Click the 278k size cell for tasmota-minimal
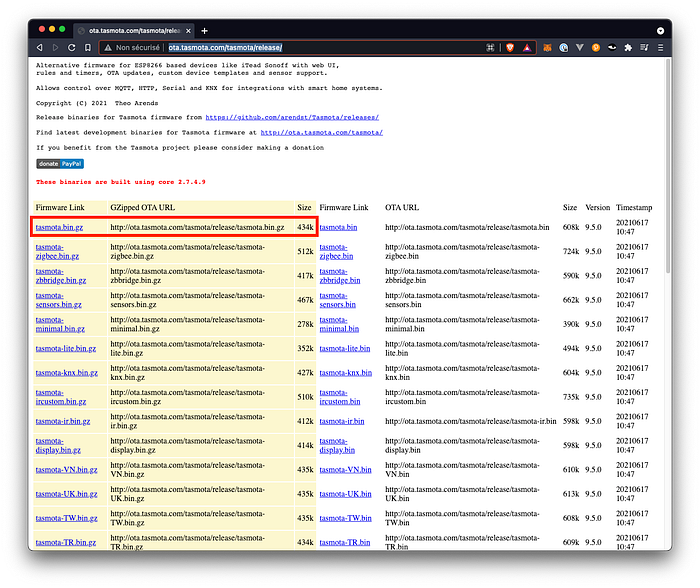Screen dimensions: 700x588 pyautogui.click(x=305, y=324)
